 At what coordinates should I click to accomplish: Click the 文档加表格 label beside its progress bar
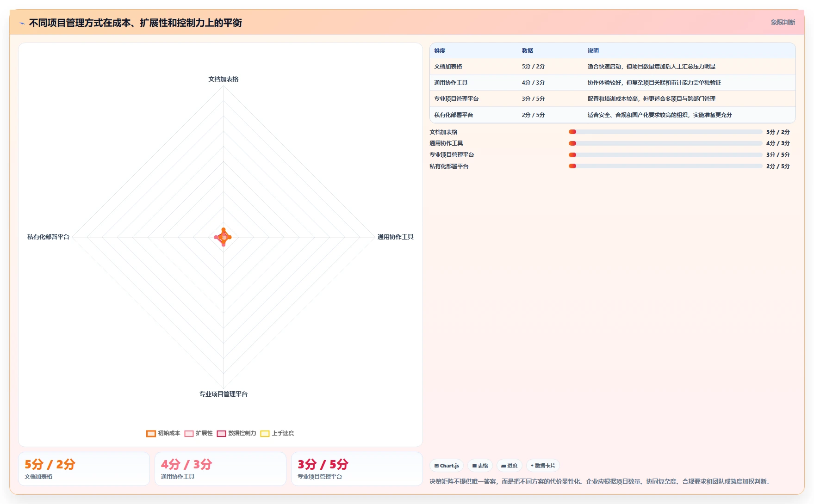click(443, 132)
